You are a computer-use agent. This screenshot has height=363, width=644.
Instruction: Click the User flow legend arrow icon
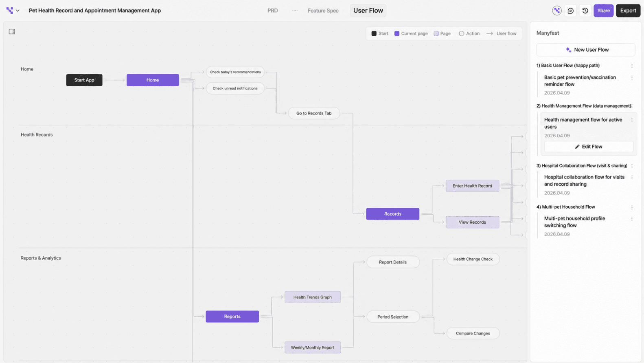click(490, 33)
